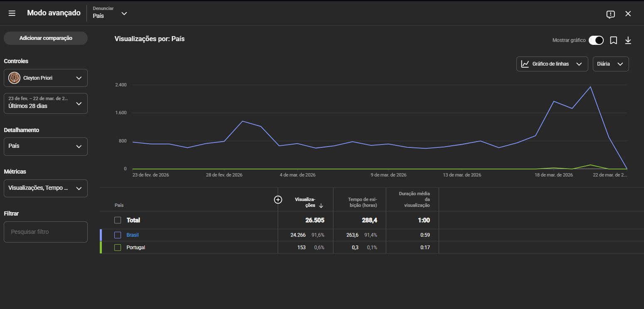Click the Portugal 0,1% watch time percentage
644x309 pixels.
[x=372, y=248]
